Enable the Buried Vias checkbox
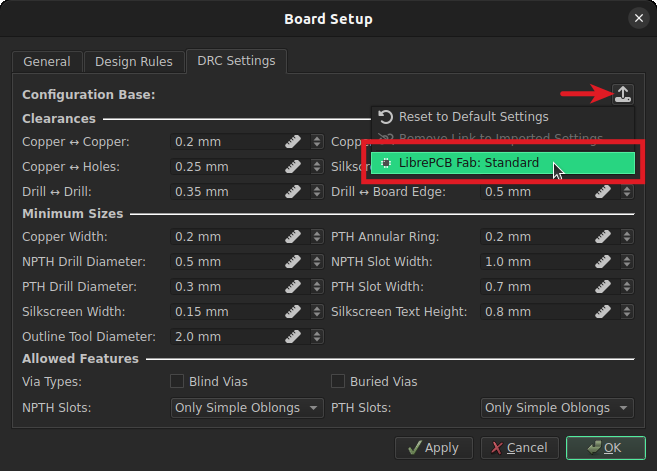Image resolution: width=657 pixels, height=471 pixels. pyautogui.click(x=338, y=381)
